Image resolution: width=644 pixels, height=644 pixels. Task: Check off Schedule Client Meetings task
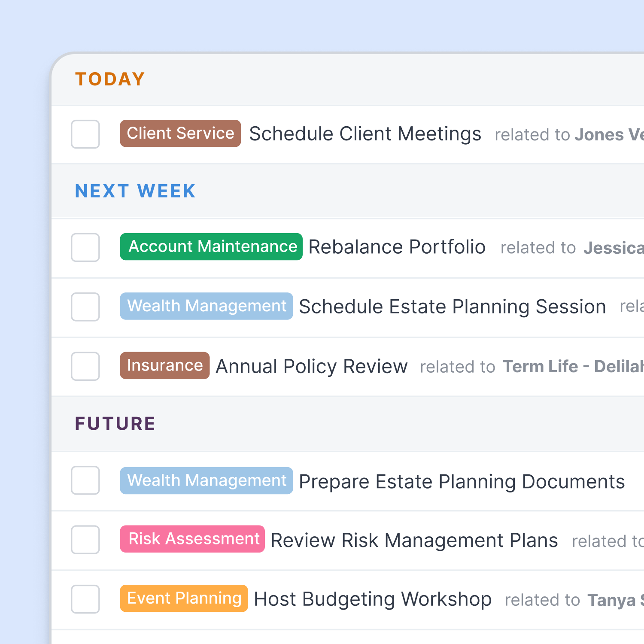click(x=85, y=134)
